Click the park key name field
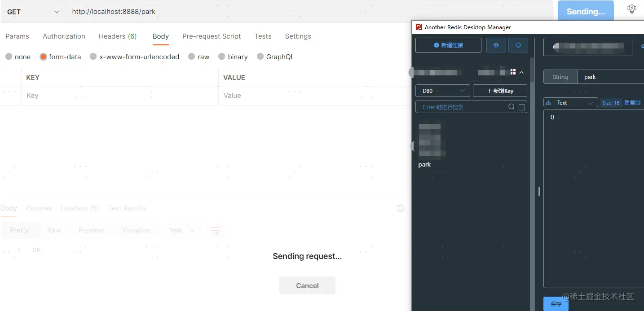644x311 pixels. (x=611, y=77)
